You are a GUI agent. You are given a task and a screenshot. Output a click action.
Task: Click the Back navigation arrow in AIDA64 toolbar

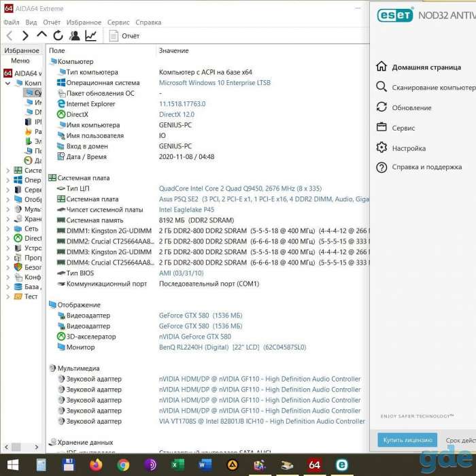tap(10, 36)
